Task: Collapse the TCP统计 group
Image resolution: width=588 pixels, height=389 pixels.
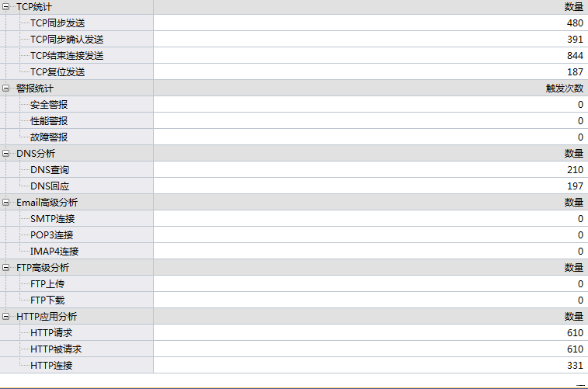Action: click(5, 6)
